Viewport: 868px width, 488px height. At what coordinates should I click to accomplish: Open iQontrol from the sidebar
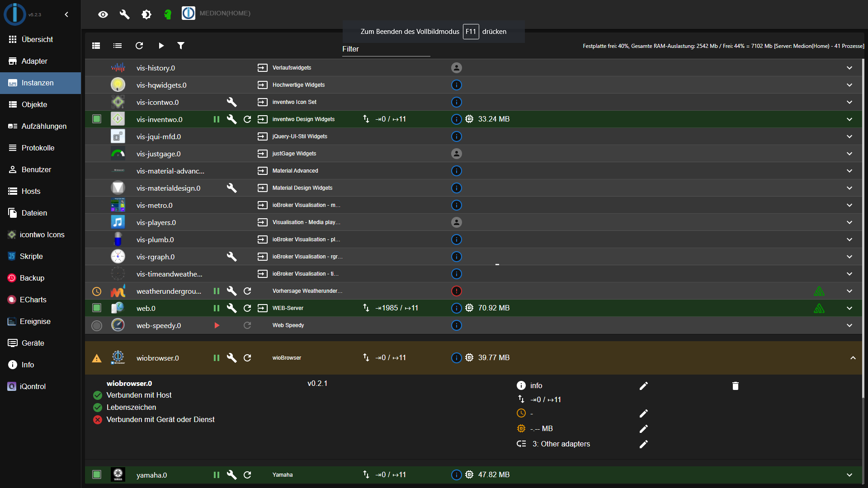40,386
